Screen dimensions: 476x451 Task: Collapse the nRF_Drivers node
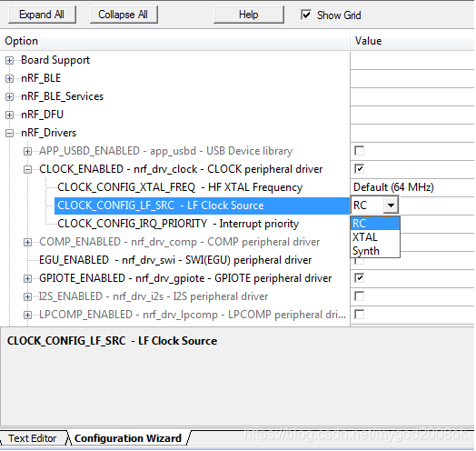pyautogui.click(x=9, y=133)
